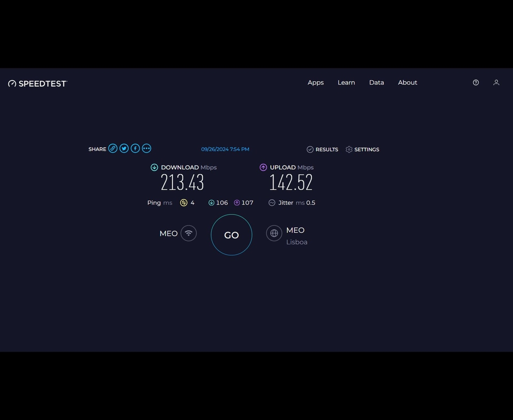
Task: Open the About menu
Action: click(x=408, y=82)
